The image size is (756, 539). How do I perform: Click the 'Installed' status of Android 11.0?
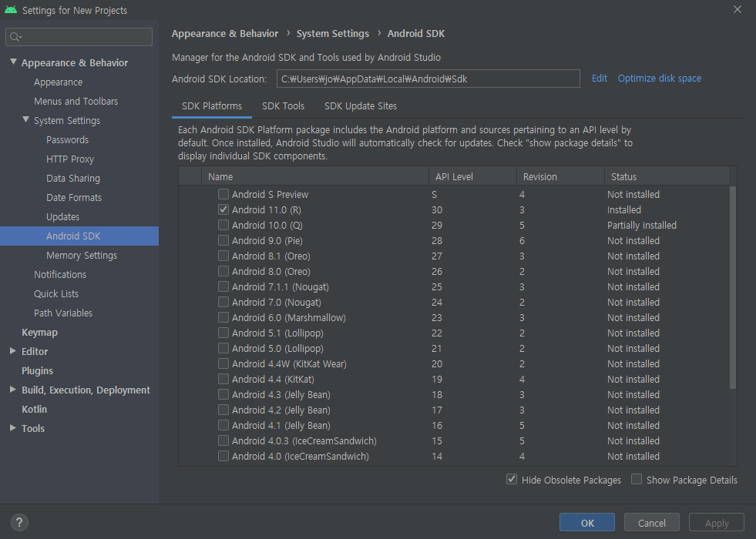pyautogui.click(x=624, y=209)
